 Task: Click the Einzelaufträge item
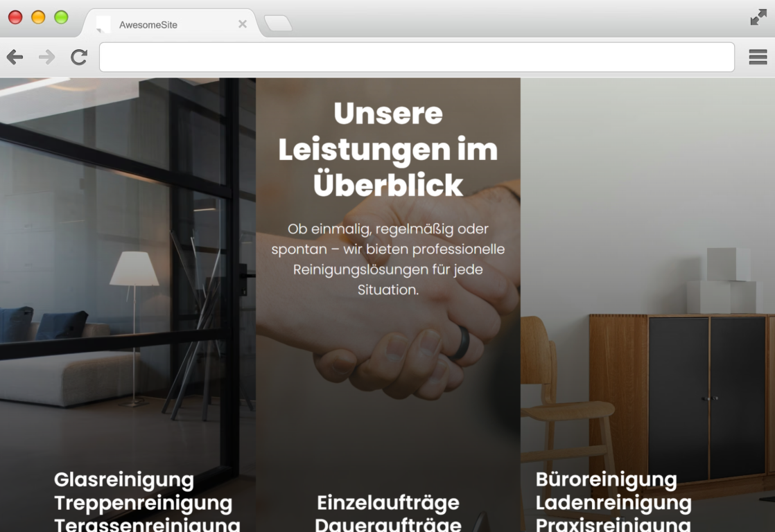388,503
